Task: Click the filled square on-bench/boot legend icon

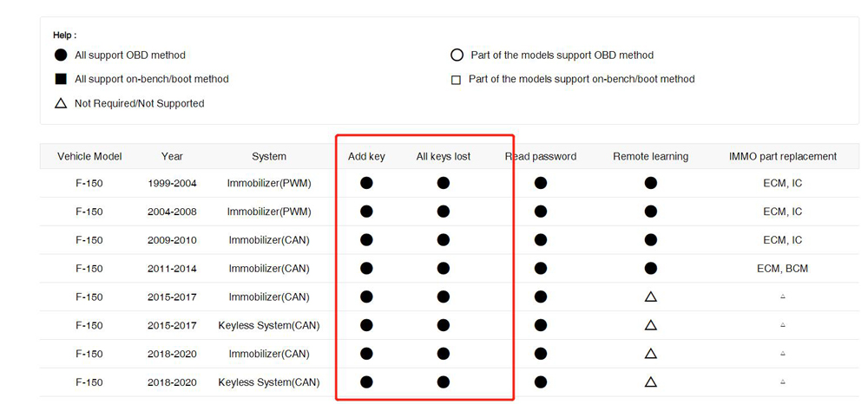Action: (61, 79)
